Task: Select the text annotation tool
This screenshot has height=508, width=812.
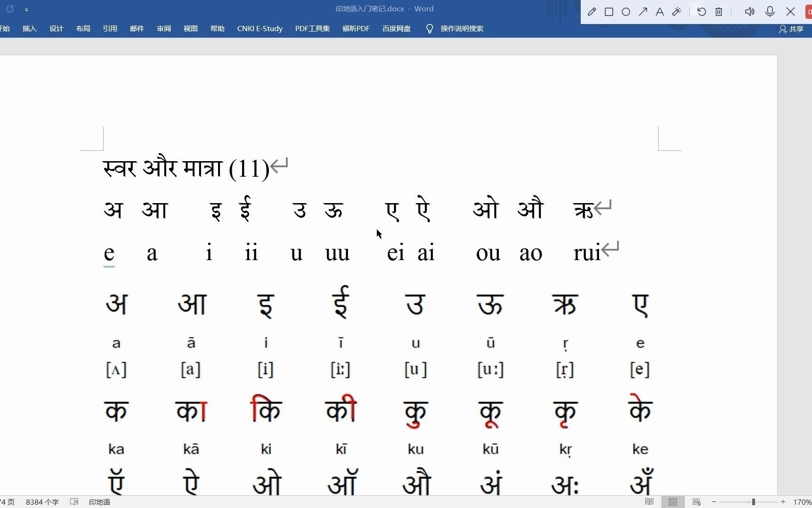Action: click(x=660, y=12)
